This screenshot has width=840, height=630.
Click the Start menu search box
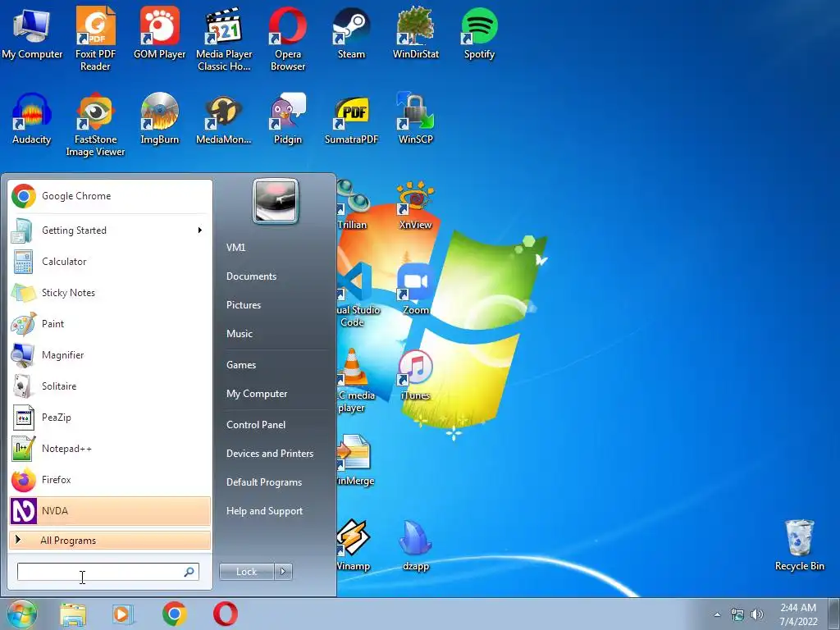pos(107,572)
